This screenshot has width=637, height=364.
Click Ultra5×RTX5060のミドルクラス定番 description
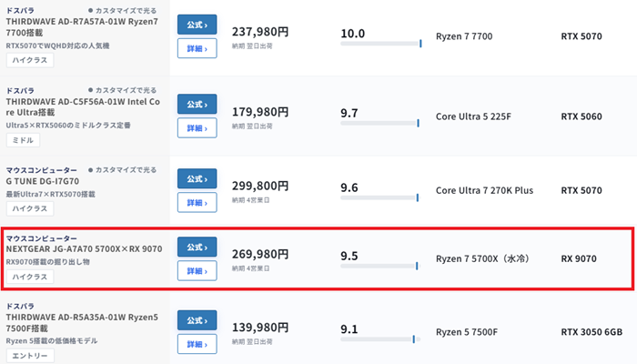[68, 126]
